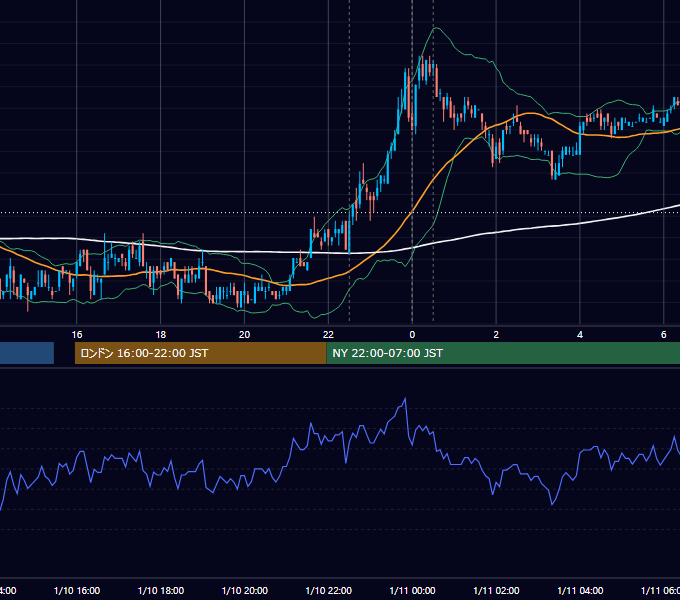Click the hour label 22 on price chart axis

pyautogui.click(x=328, y=335)
